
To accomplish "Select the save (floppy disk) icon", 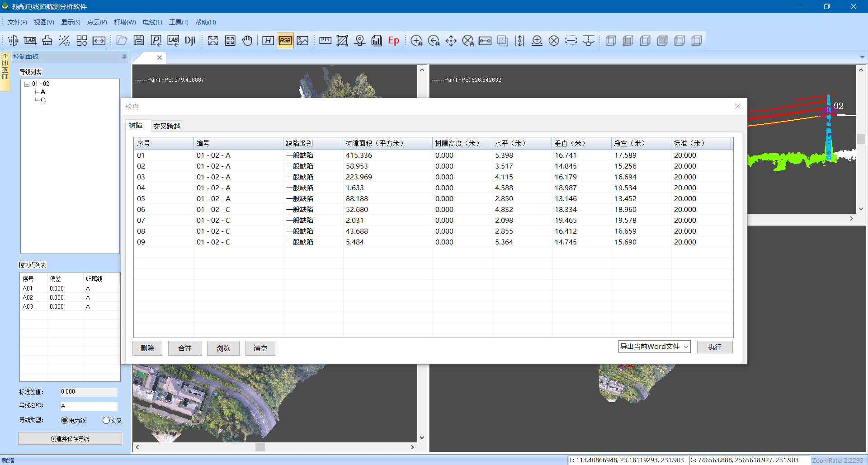I will [x=139, y=40].
